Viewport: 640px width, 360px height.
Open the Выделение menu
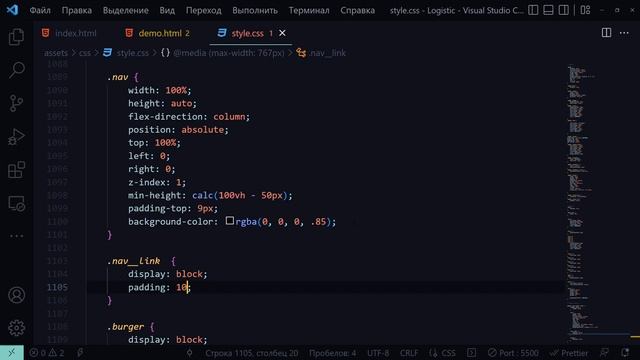point(126,10)
